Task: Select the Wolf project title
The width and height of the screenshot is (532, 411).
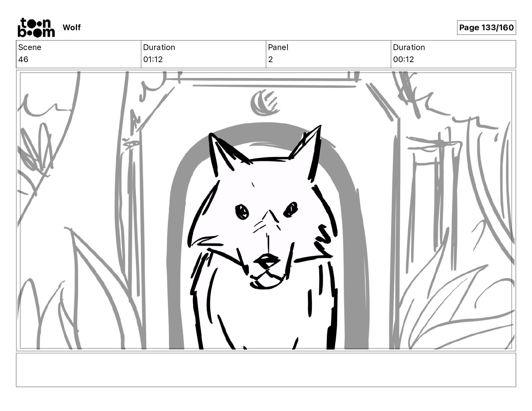Action: pyautogui.click(x=72, y=28)
